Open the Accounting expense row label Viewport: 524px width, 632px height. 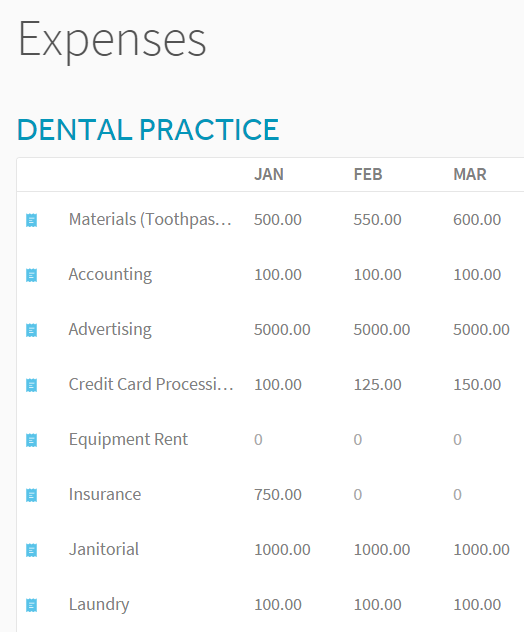pyautogui.click(x=110, y=275)
